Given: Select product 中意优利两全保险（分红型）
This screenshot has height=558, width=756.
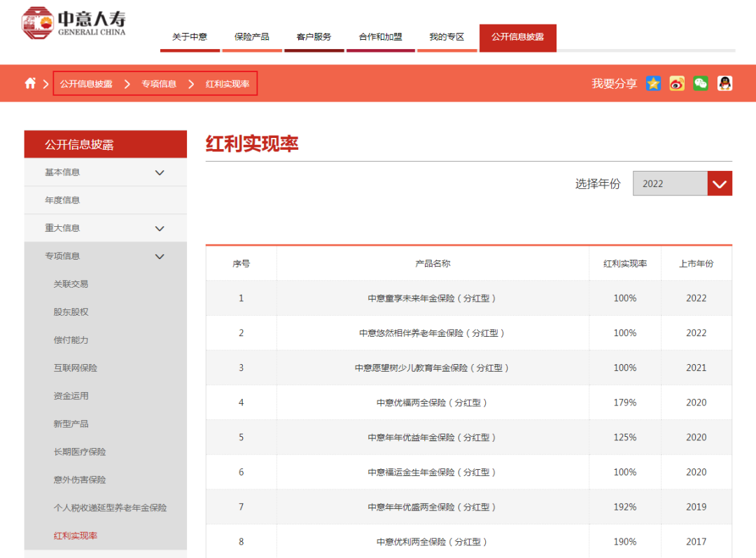Looking at the screenshot, I should 433,542.
